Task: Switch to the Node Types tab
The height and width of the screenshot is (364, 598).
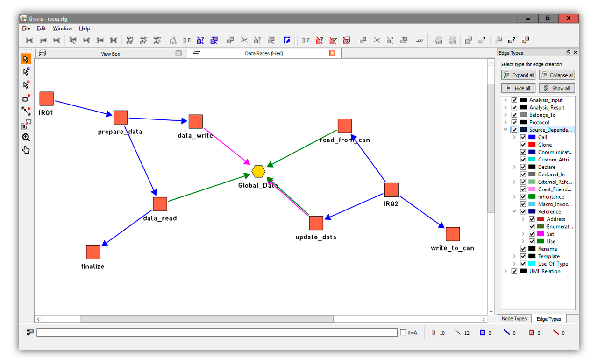Action: pos(514,319)
